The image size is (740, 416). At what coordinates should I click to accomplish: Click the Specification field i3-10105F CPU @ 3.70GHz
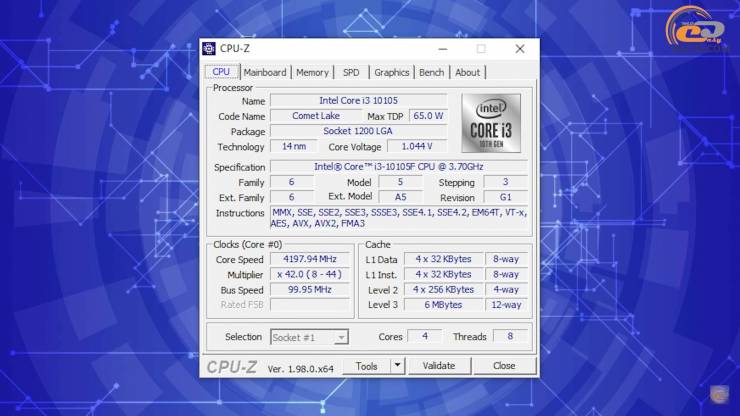click(399, 167)
